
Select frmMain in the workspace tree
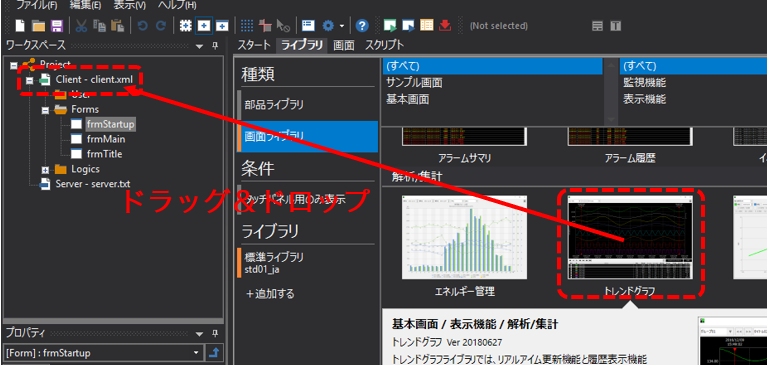click(106, 139)
